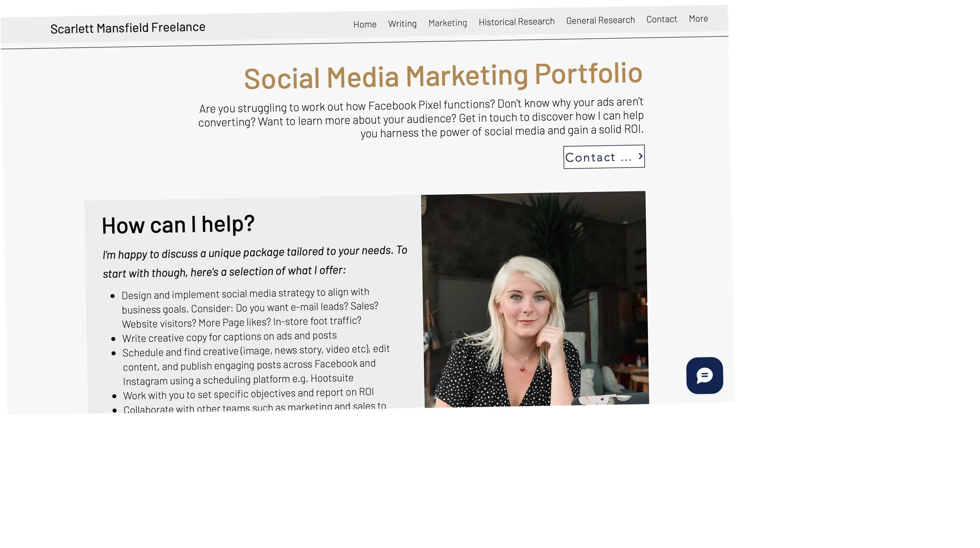Open the chat bubble widget icon
Screen dimensions: 980x548
point(704,375)
